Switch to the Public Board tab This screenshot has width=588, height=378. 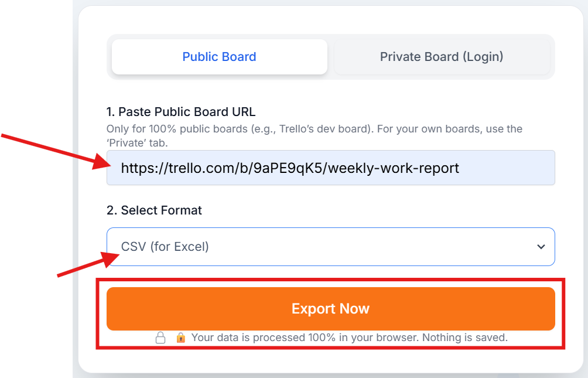point(219,56)
